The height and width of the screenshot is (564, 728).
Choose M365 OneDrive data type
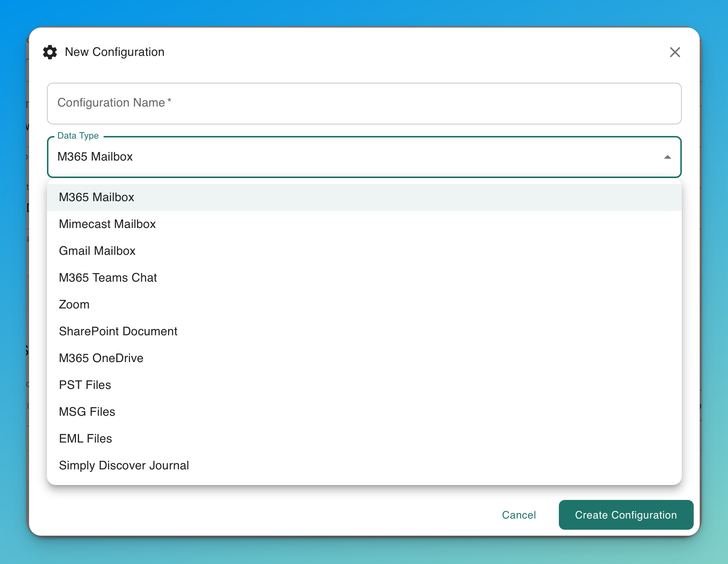pyautogui.click(x=101, y=358)
